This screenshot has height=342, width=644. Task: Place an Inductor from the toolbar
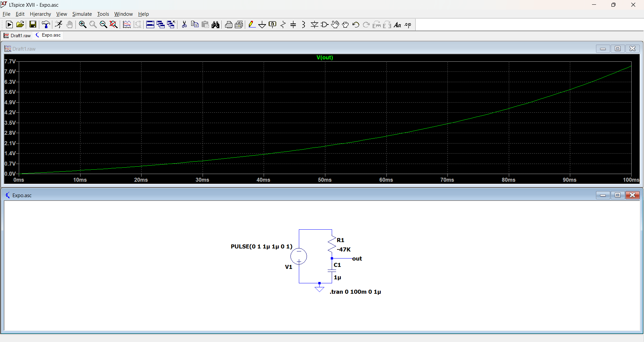(304, 24)
